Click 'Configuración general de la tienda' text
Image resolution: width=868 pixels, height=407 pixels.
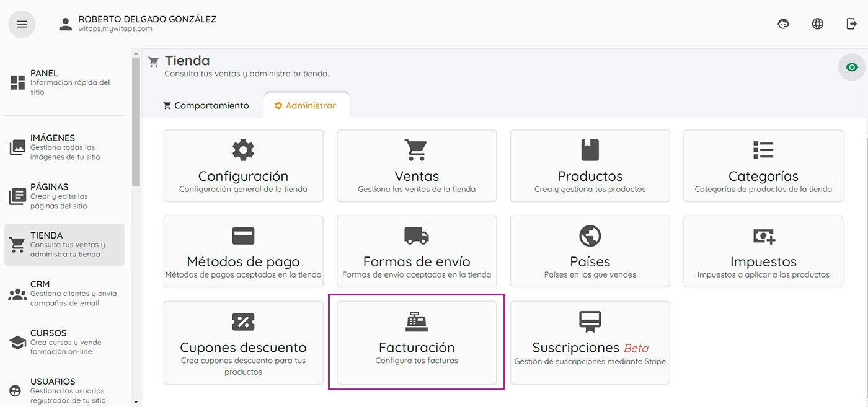tap(243, 189)
